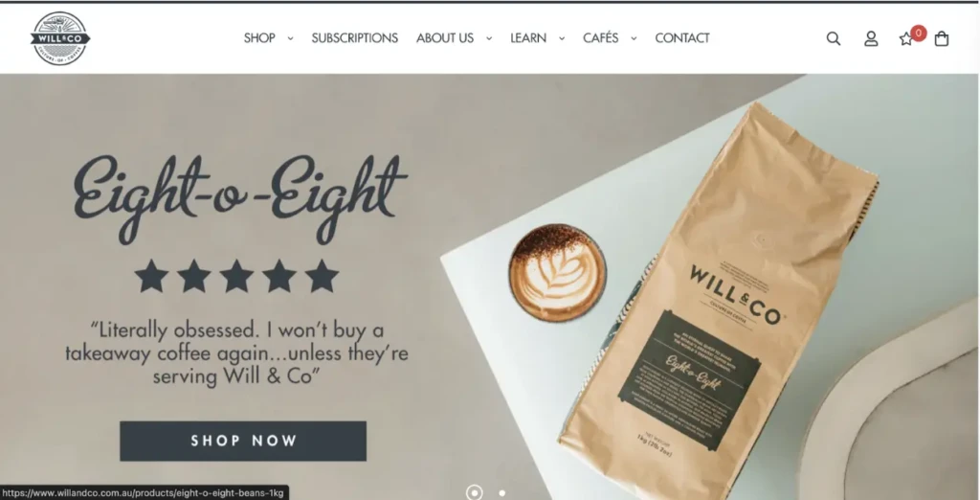Switch to the second carousel slide dot
This screenshot has height=500, width=980.
pos(501,493)
